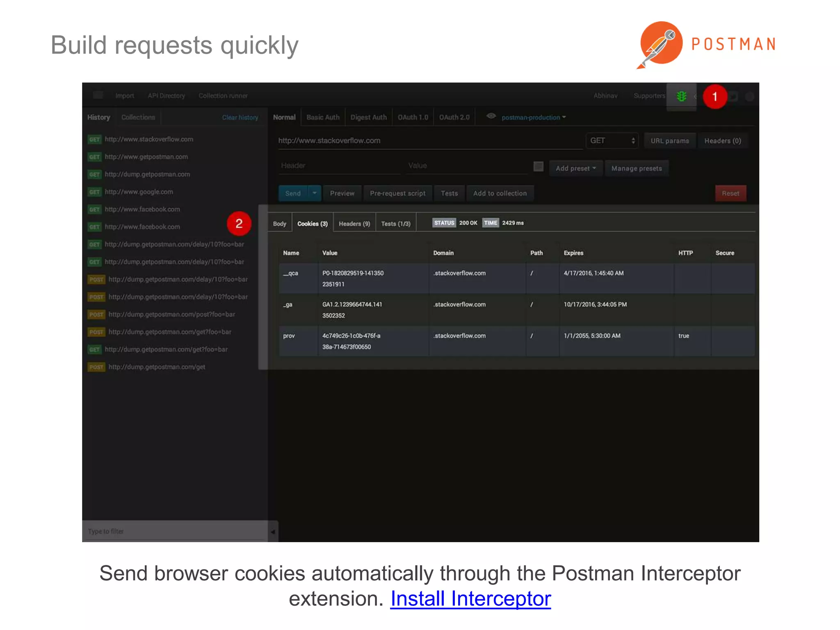Click the header Value input field

[x=467, y=166]
